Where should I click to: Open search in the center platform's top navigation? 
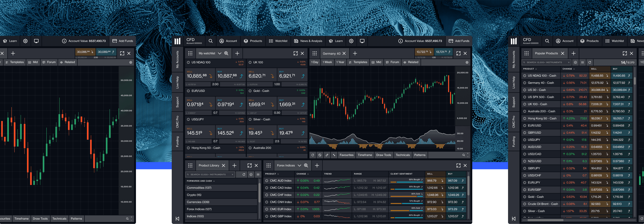point(210,41)
